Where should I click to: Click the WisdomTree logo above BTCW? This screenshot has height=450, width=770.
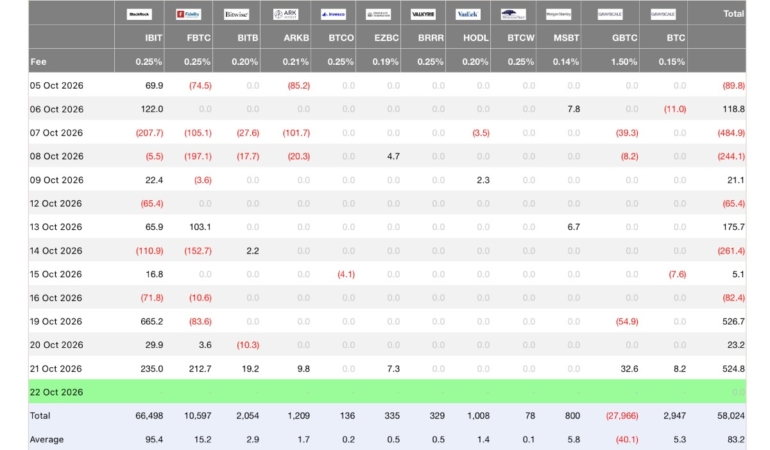[x=513, y=14]
